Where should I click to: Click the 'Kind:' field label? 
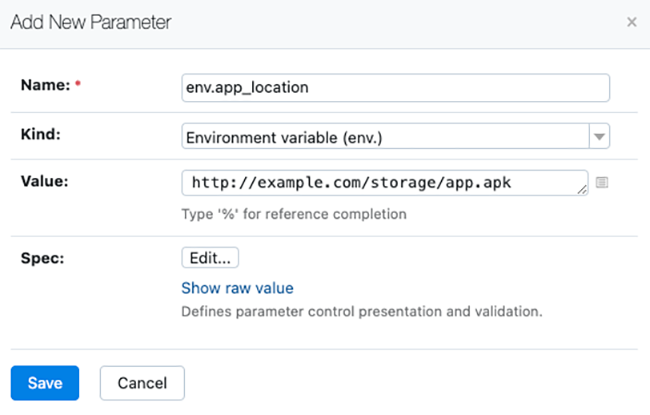(x=41, y=133)
